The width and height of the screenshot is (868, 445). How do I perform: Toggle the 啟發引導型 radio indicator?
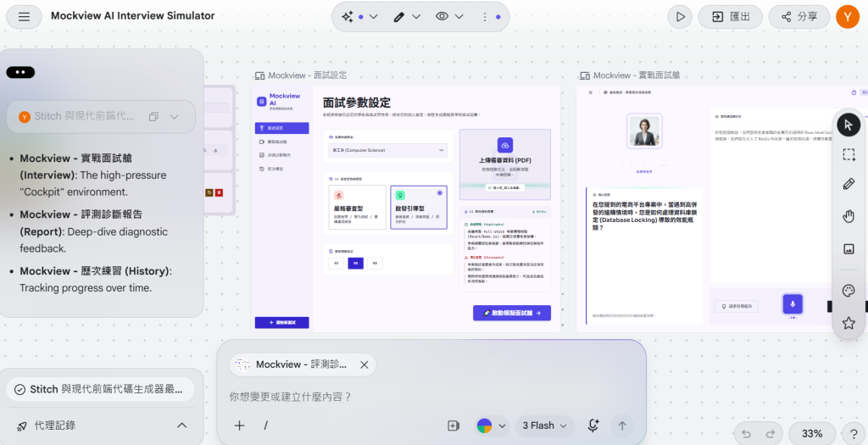pyautogui.click(x=440, y=192)
